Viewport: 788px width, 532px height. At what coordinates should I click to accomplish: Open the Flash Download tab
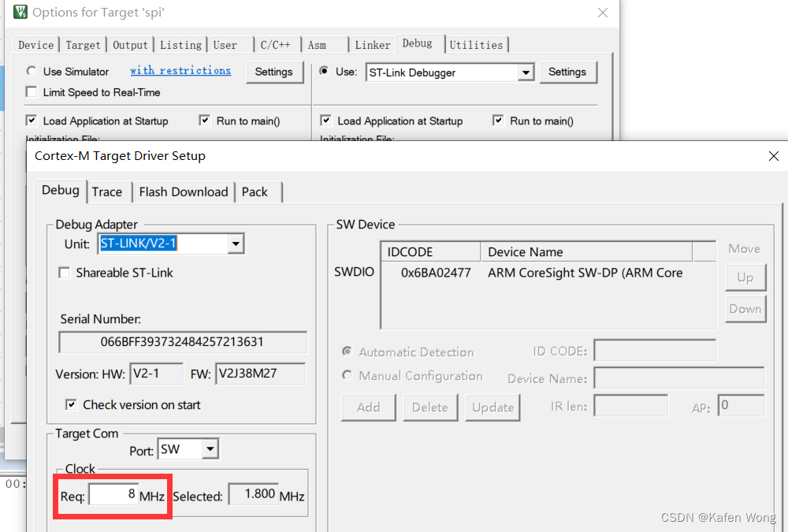point(184,192)
